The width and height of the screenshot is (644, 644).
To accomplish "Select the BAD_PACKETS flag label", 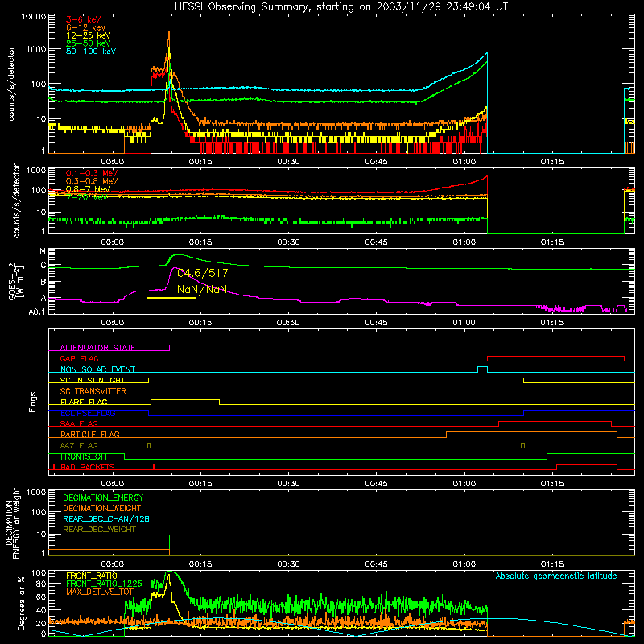I will 88,468.
